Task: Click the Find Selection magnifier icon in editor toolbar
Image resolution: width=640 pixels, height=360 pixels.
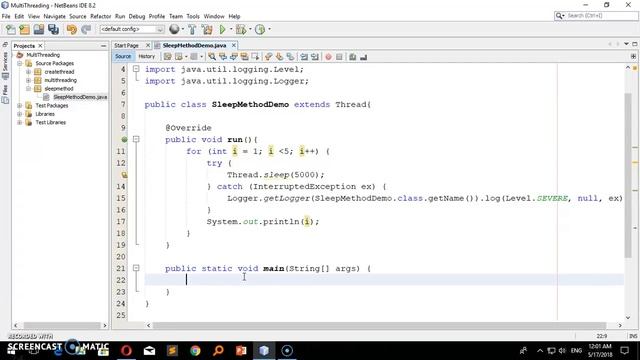Action: (212, 57)
